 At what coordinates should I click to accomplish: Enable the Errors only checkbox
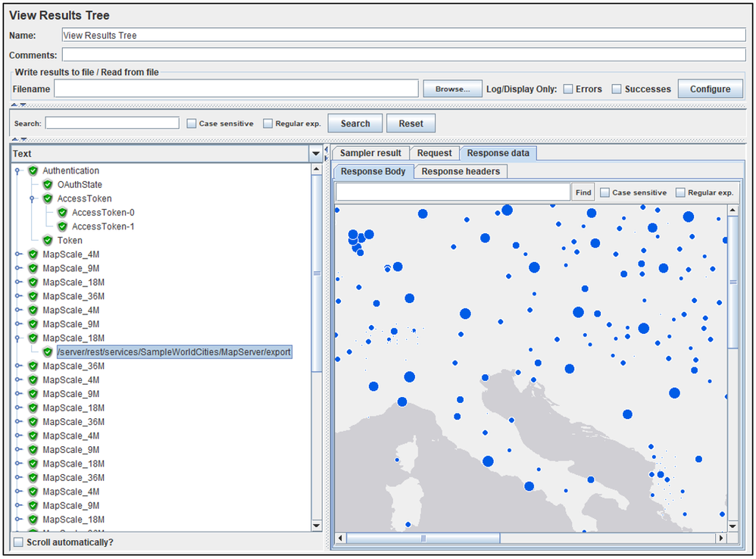tap(568, 89)
